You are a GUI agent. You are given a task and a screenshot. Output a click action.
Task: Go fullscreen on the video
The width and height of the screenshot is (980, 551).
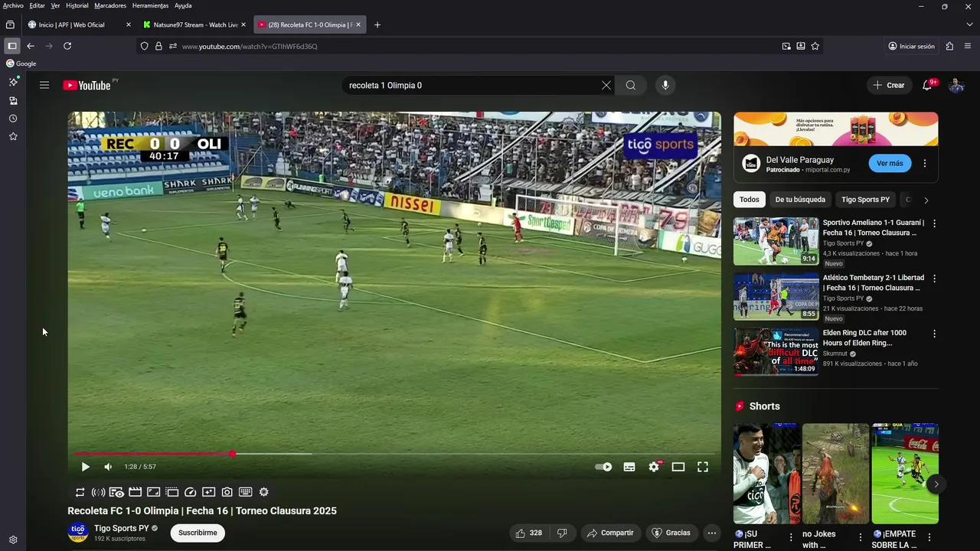703,467
